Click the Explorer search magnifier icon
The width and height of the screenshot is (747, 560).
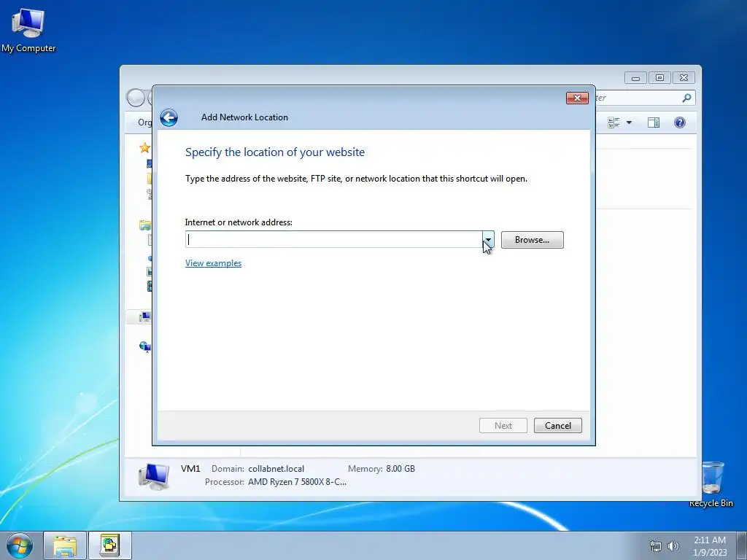tap(686, 98)
